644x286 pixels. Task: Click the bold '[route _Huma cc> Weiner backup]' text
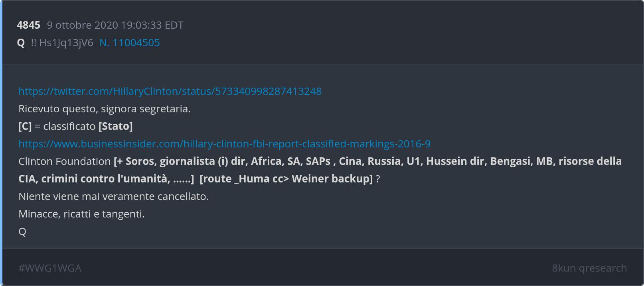point(286,179)
